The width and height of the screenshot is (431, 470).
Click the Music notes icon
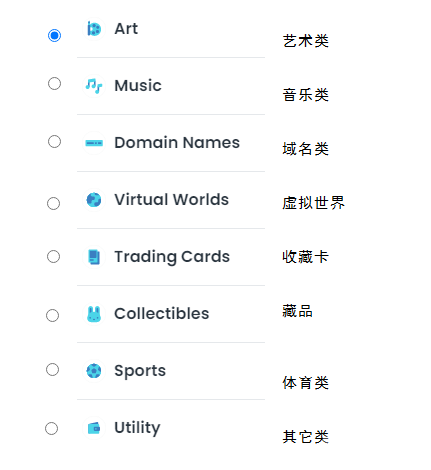click(94, 86)
